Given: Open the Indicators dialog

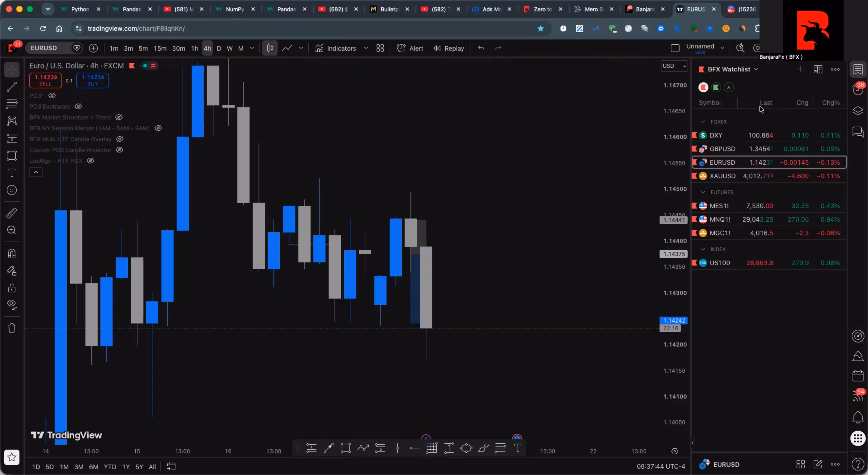Looking at the screenshot, I should tap(336, 48).
